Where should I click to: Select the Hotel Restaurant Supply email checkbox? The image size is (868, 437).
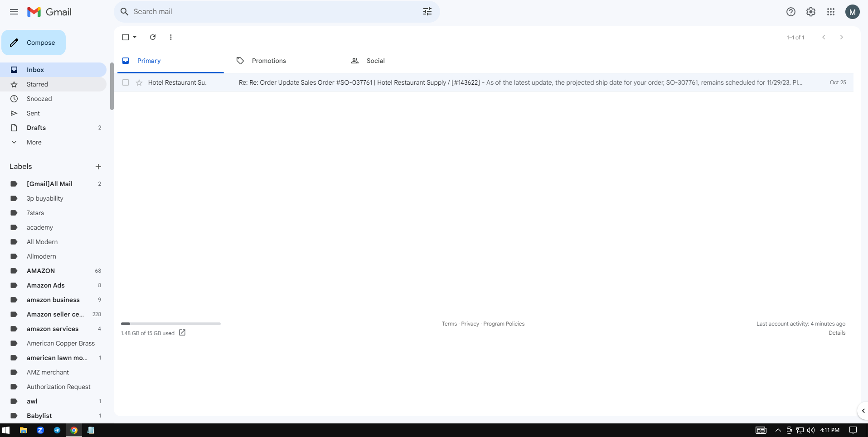[126, 82]
